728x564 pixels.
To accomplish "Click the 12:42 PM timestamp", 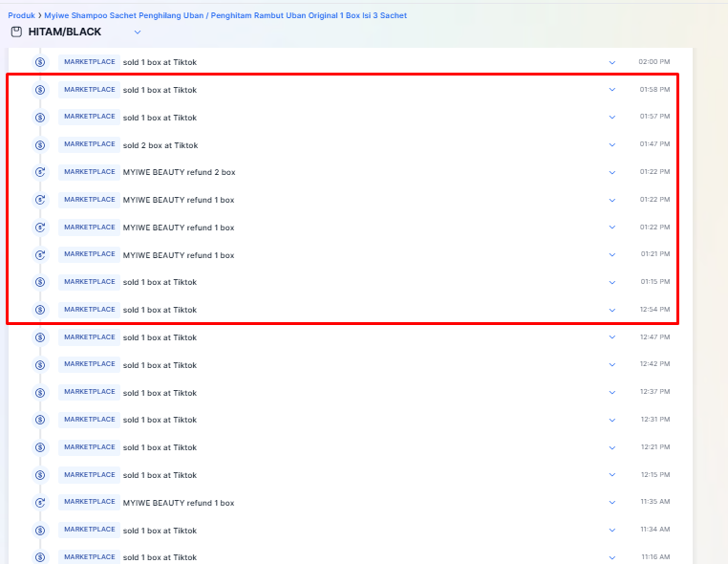I will click(x=654, y=364).
